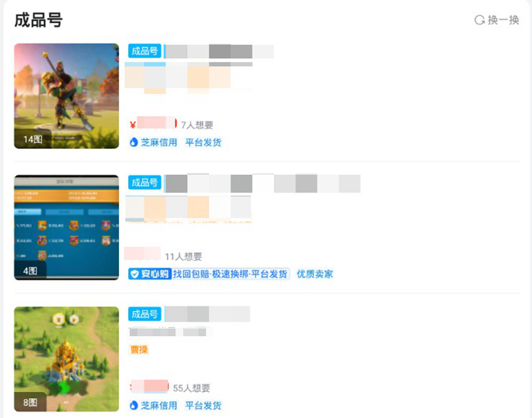532x418 pixels.
Task: Click the 换一换 refresh icon
Action: pyautogui.click(x=479, y=20)
